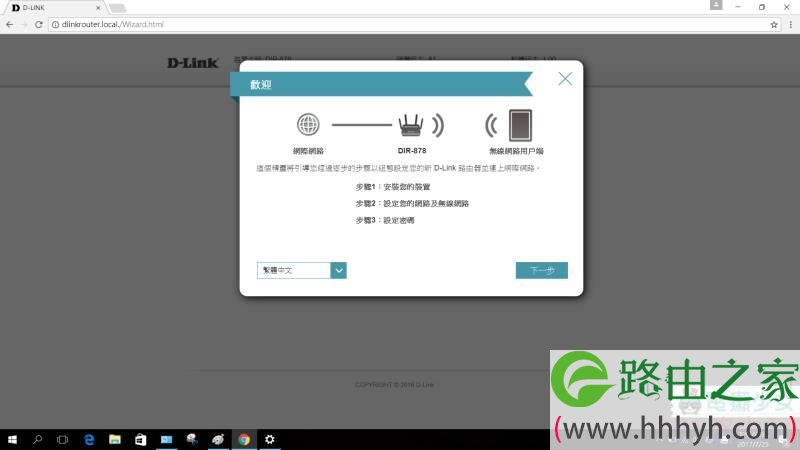Click the address bar URL dlinkrouter.local

(112, 24)
